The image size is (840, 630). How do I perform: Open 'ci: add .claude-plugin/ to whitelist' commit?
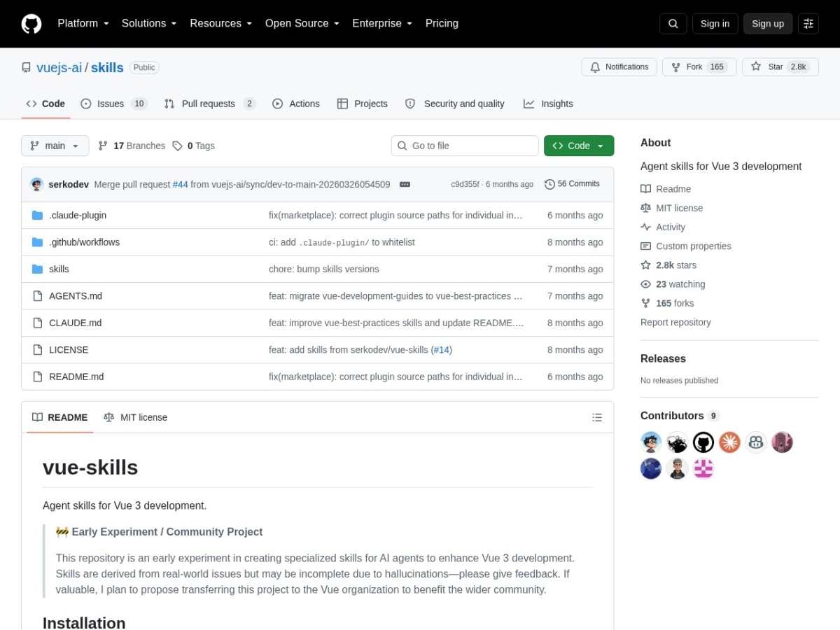click(342, 242)
